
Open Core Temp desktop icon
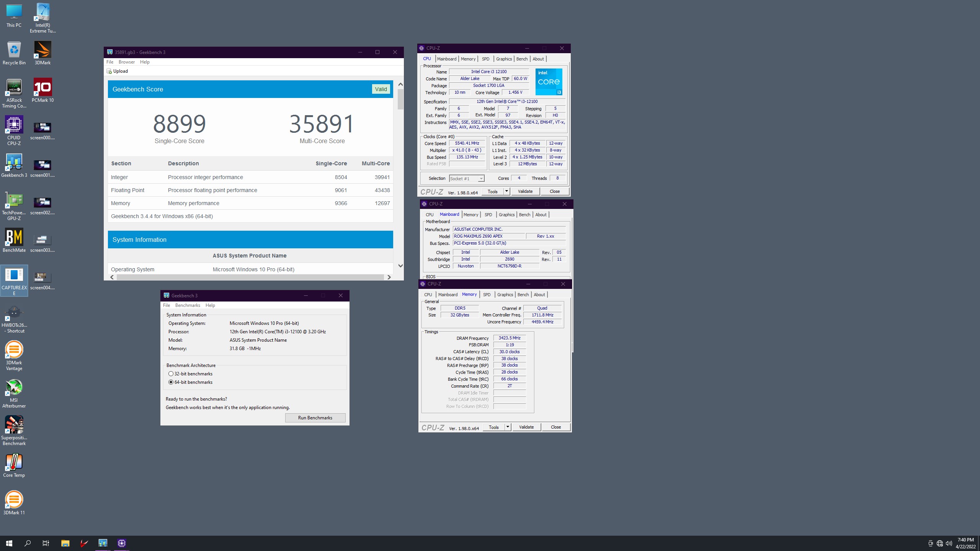[14, 465]
